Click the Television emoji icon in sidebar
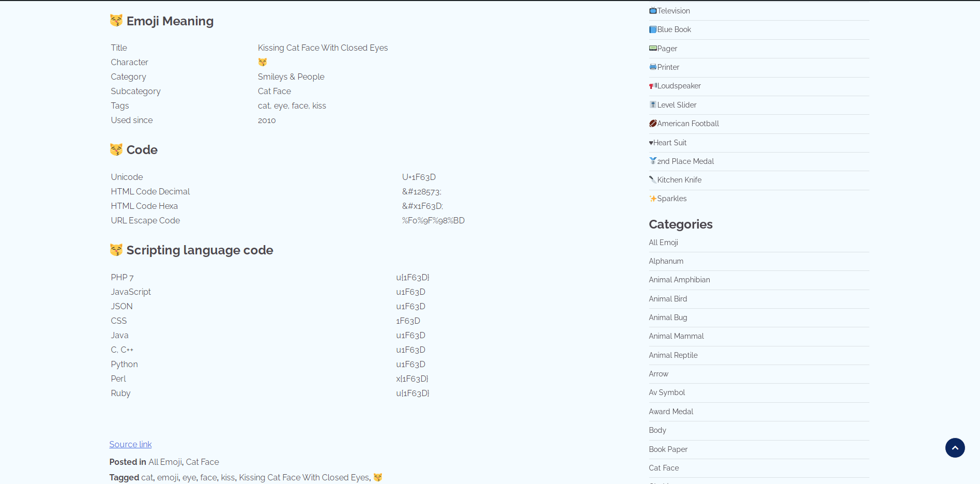The image size is (980, 484). pyautogui.click(x=653, y=10)
